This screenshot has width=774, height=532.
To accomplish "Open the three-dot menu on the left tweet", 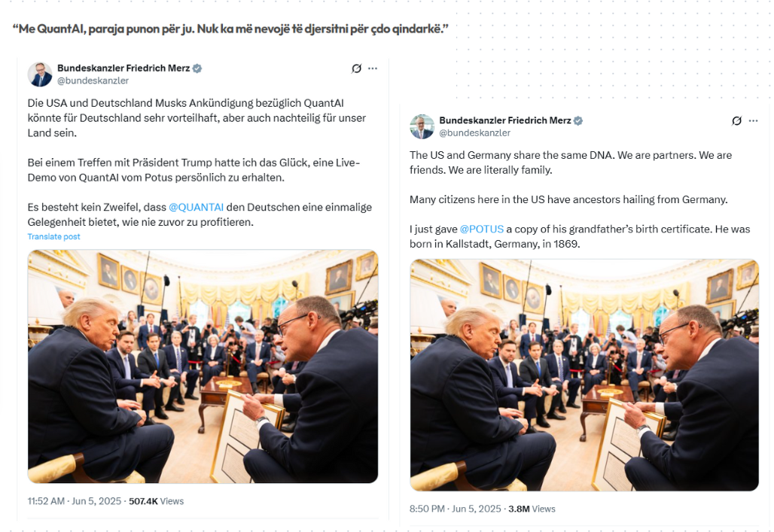I will pos(373,68).
